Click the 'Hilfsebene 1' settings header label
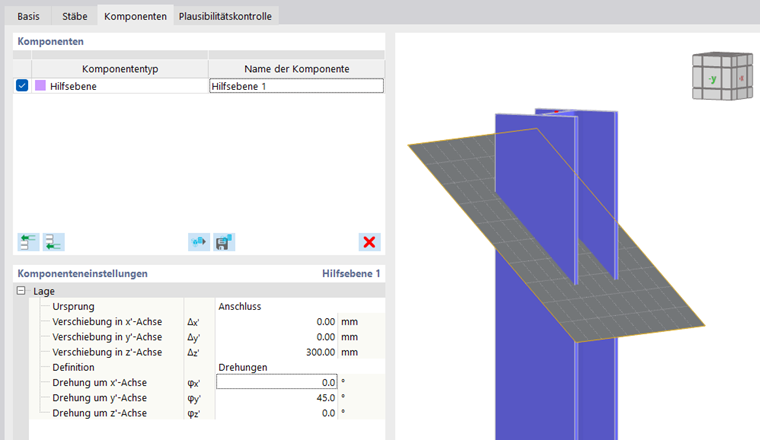Image resolution: width=760 pixels, height=440 pixels. coord(351,273)
